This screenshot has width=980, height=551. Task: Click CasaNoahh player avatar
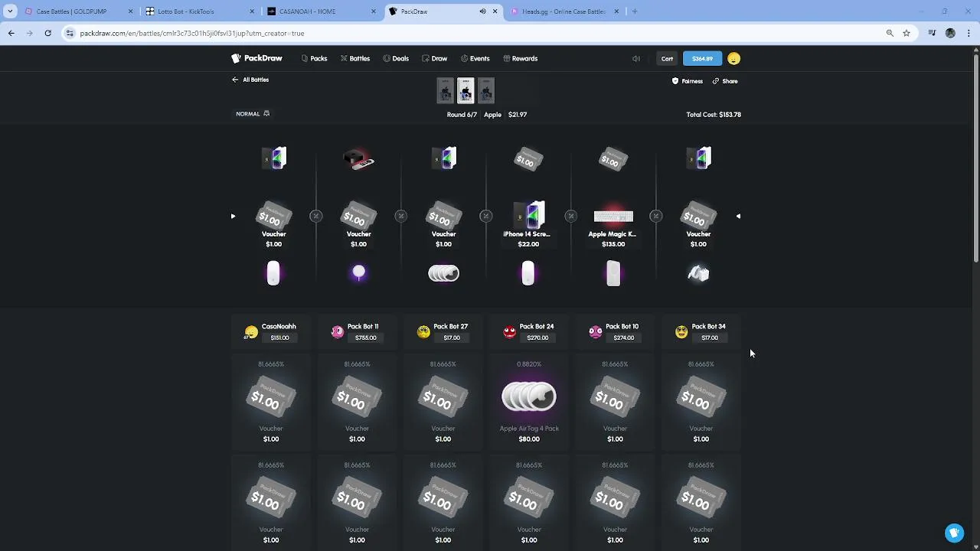click(251, 332)
